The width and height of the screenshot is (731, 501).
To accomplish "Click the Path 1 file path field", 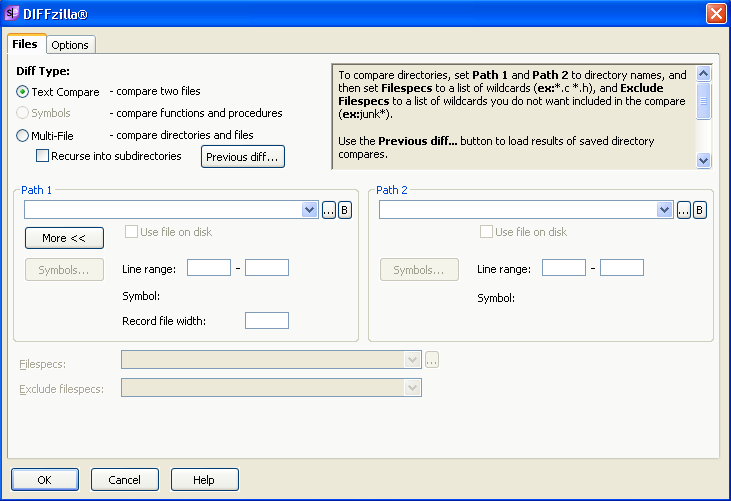I will pyautogui.click(x=163, y=210).
